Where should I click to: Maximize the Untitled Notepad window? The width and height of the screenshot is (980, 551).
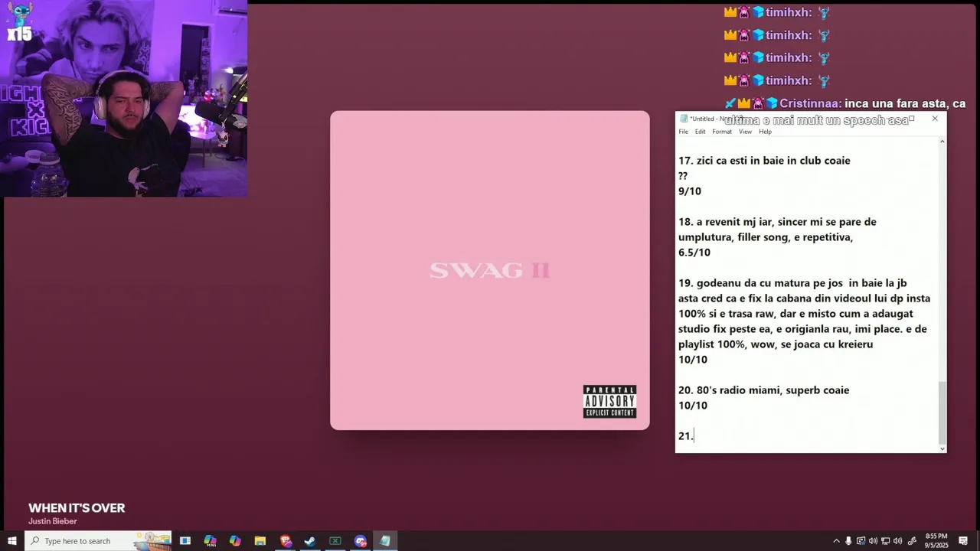coord(912,119)
